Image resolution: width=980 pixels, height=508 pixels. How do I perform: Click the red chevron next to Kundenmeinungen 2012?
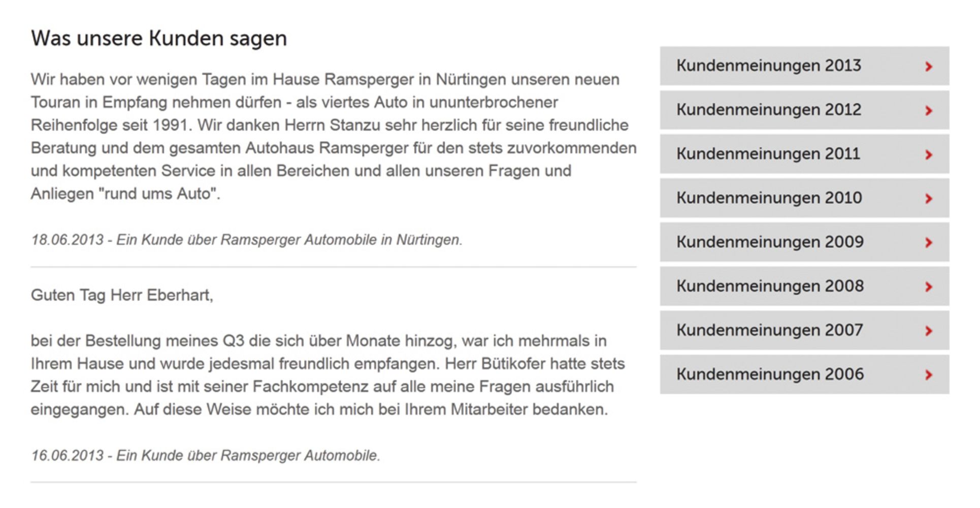pos(929,111)
